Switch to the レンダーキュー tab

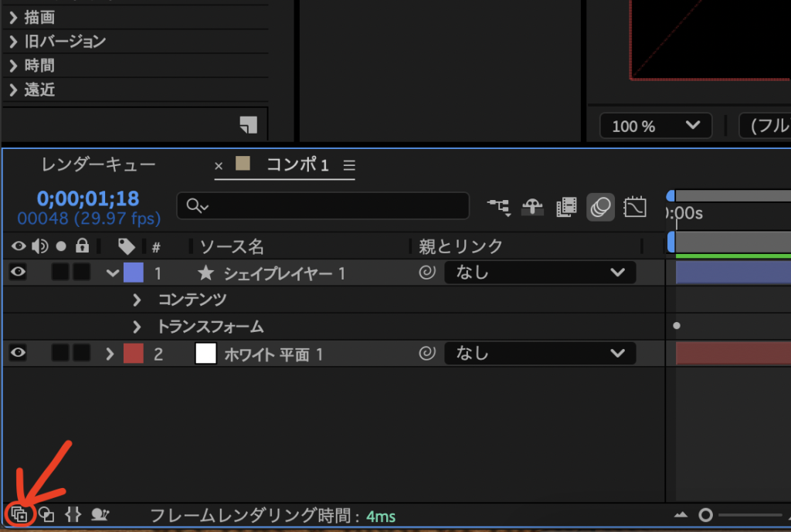[x=98, y=164]
